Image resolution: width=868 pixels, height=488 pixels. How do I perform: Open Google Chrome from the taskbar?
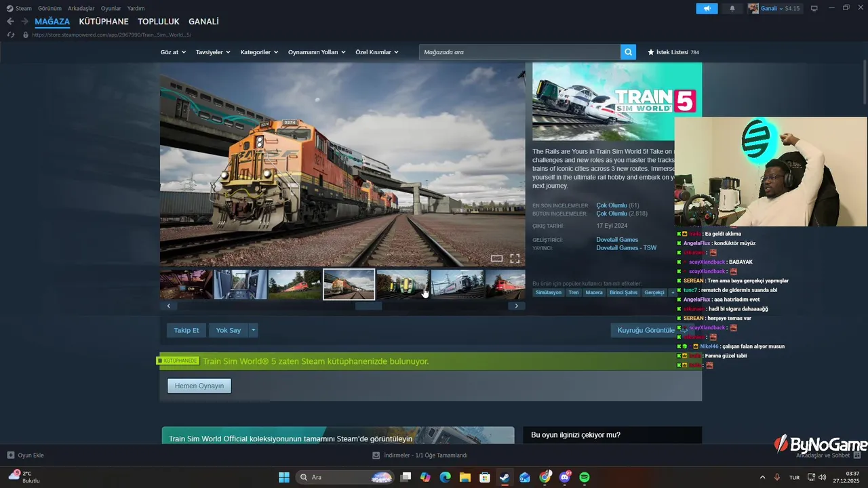[545, 477]
